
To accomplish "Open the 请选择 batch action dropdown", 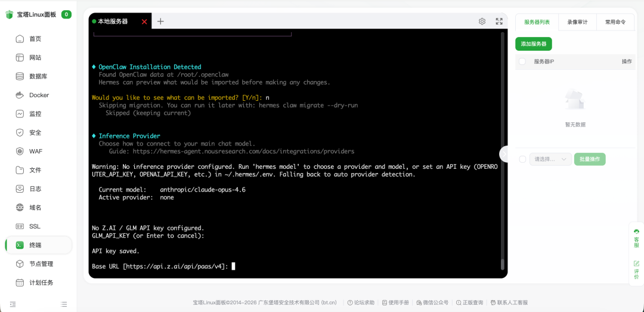I will pyautogui.click(x=550, y=159).
